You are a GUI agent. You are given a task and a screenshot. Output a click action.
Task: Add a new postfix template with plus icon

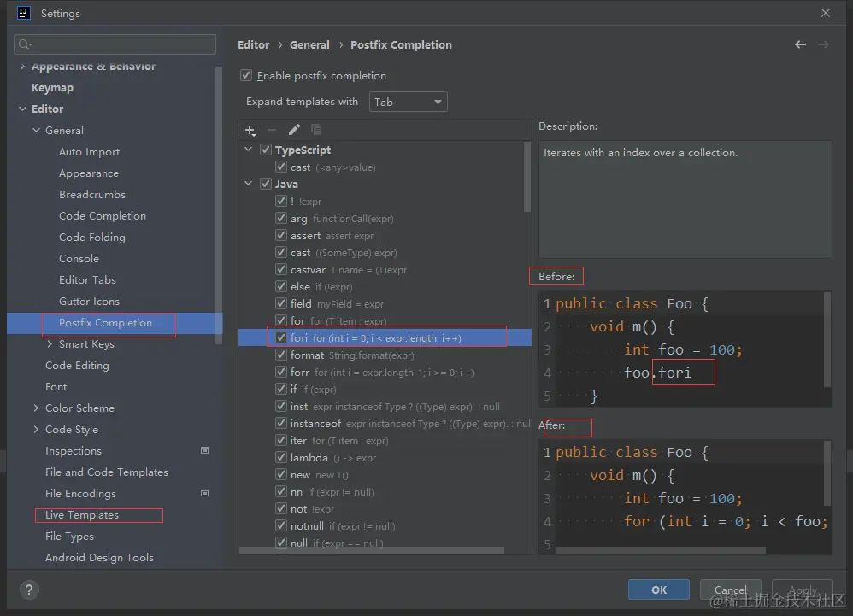[250, 130]
